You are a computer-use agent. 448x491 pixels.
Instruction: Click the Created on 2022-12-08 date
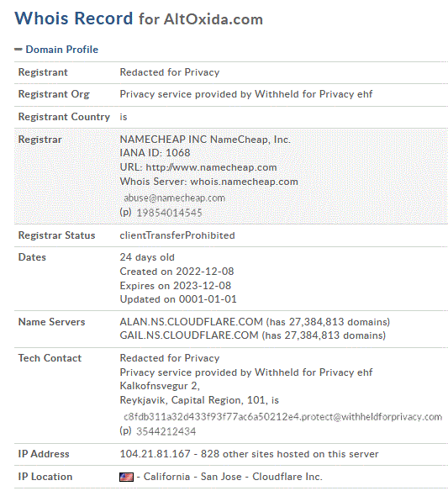click(177, 272)
